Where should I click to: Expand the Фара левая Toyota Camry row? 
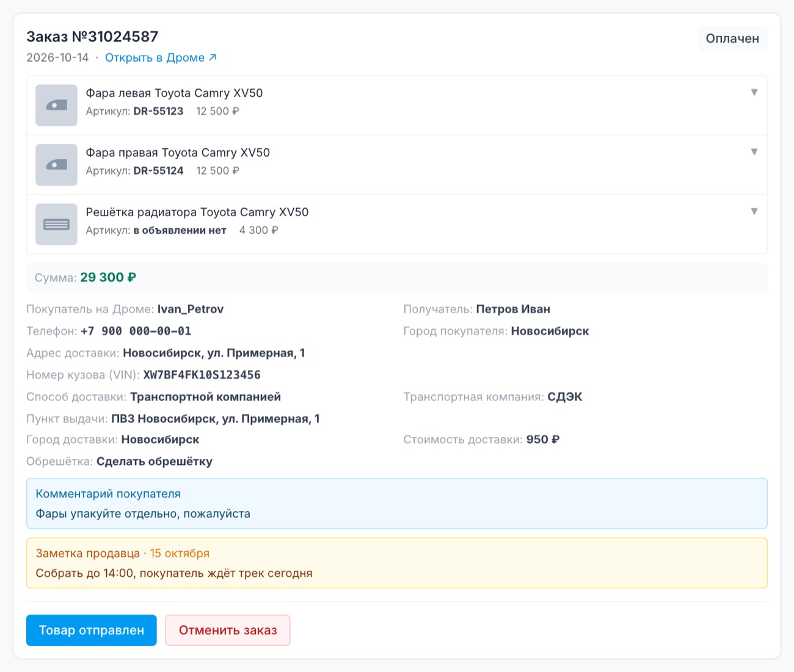click(x=754, y=93)
